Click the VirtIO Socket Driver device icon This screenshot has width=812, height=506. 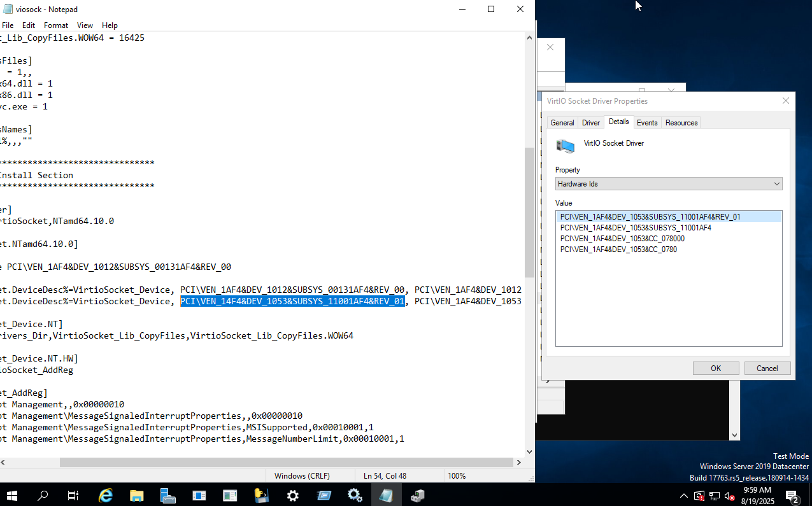click(x=565, y=146)
